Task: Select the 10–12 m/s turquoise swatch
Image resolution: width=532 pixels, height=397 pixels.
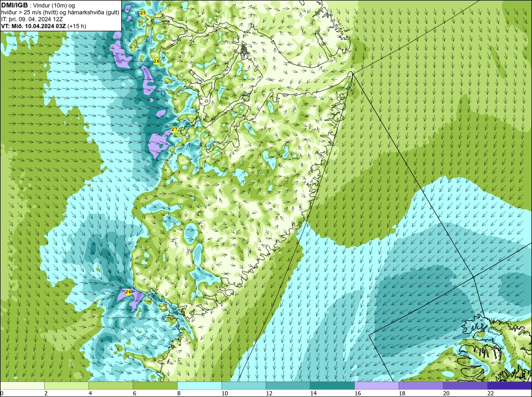Action: pyautogui.click(x=244, y=386)
